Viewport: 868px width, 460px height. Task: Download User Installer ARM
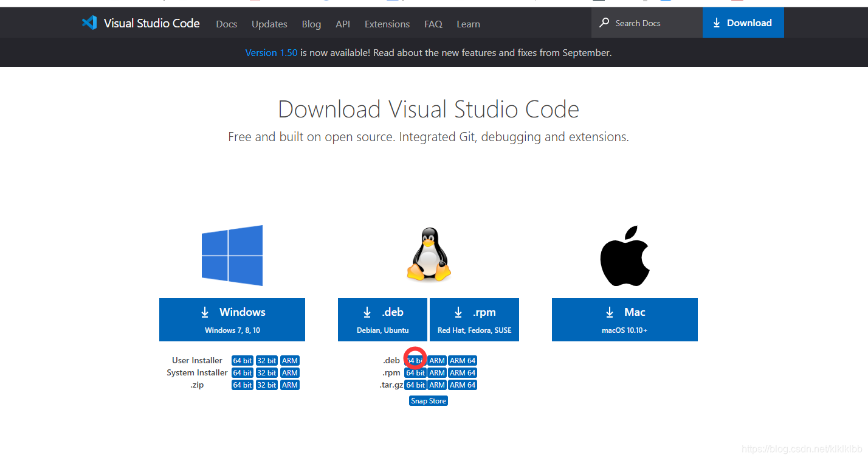click(290, 361)
